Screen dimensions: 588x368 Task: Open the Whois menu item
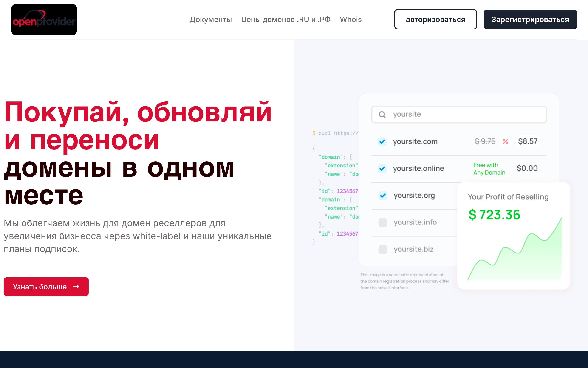(x=351, y=20)
